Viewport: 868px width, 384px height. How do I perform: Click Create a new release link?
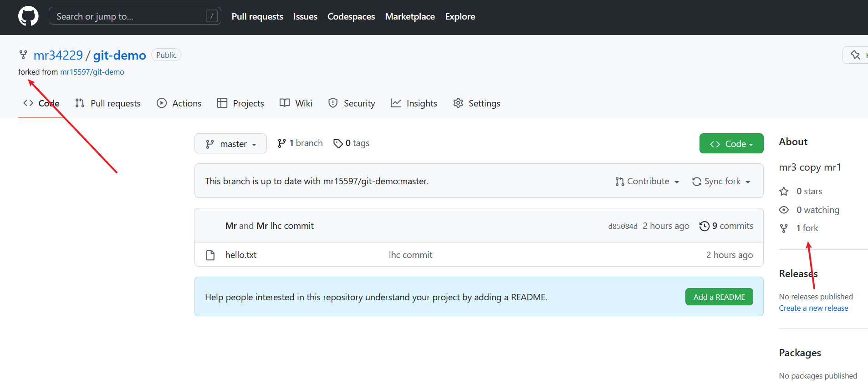point(813,308)
